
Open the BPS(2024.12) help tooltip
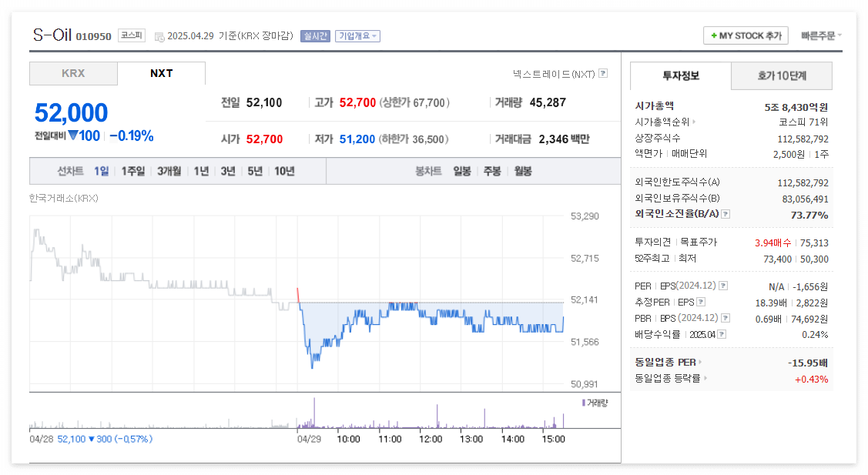(724, 318)
